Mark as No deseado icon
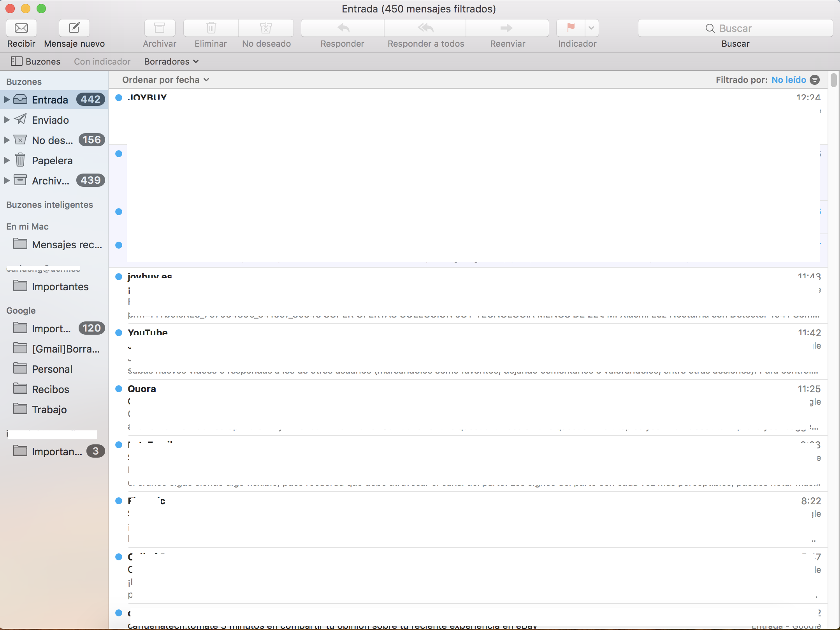The image size is (840, 630). [x=266, y=28]
